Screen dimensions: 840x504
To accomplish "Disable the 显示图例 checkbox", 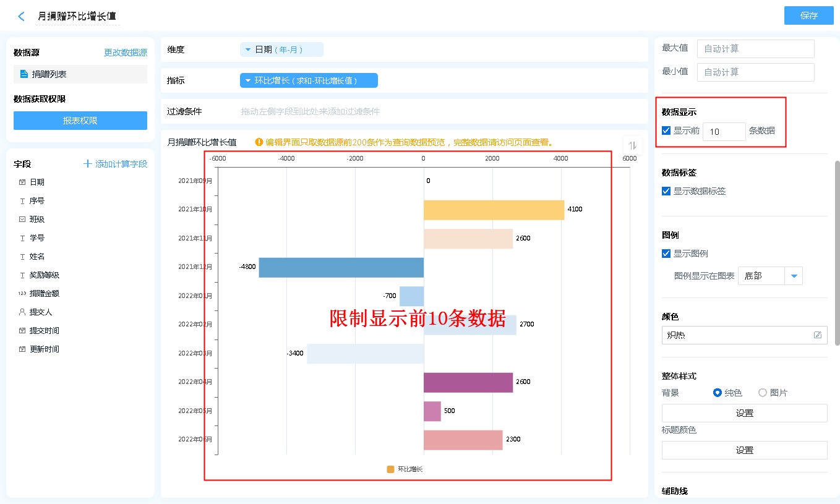I will click(666, 254).
